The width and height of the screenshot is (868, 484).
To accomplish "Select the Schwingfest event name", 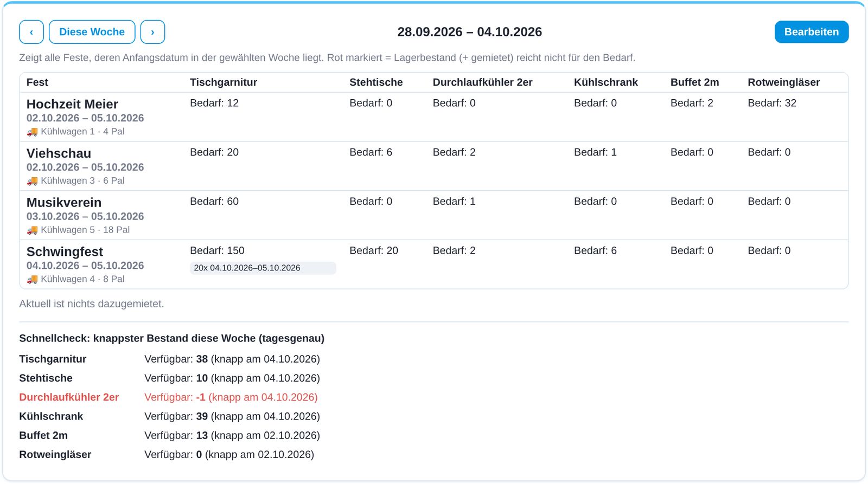I will (x=65, y=251).
